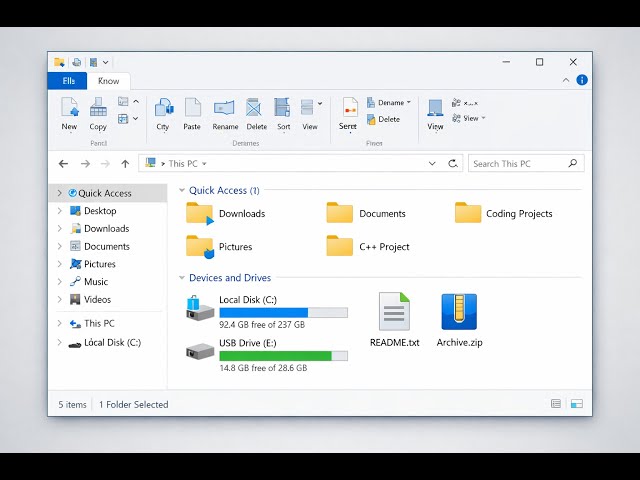Switch to the Know ribbon tab
Viewport: 640px width, 480px height.
pos(109,81)
